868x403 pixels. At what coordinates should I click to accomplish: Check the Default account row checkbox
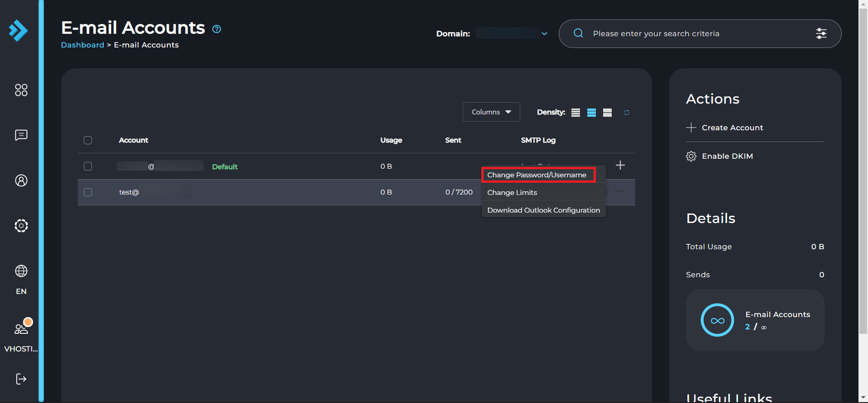click(88, 166)
